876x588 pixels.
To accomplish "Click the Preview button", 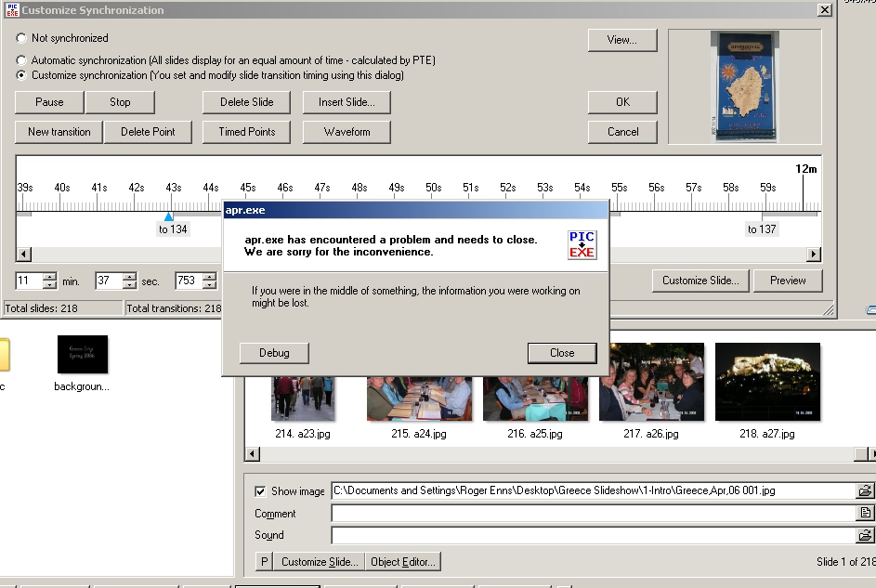I will pyautogui.click(x=788, y=281).
